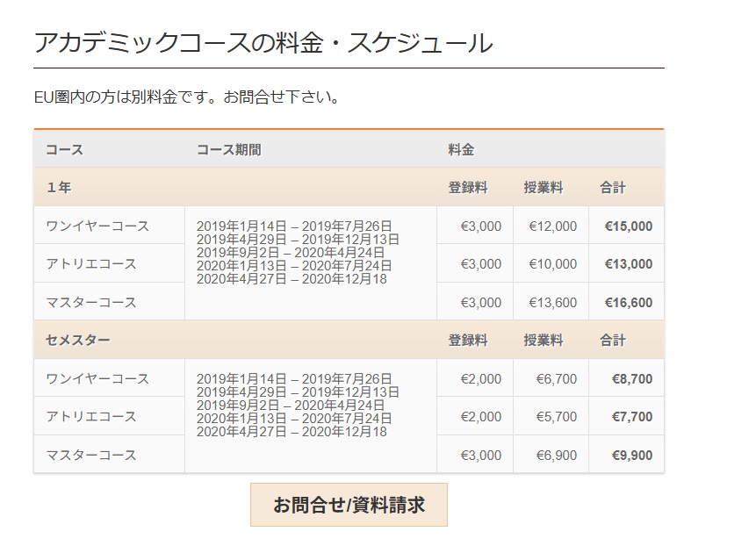This screenshot has height=553, width=756.
Task: Click the お問合せ/資料請求 button
Action: (x=349, y=505)
